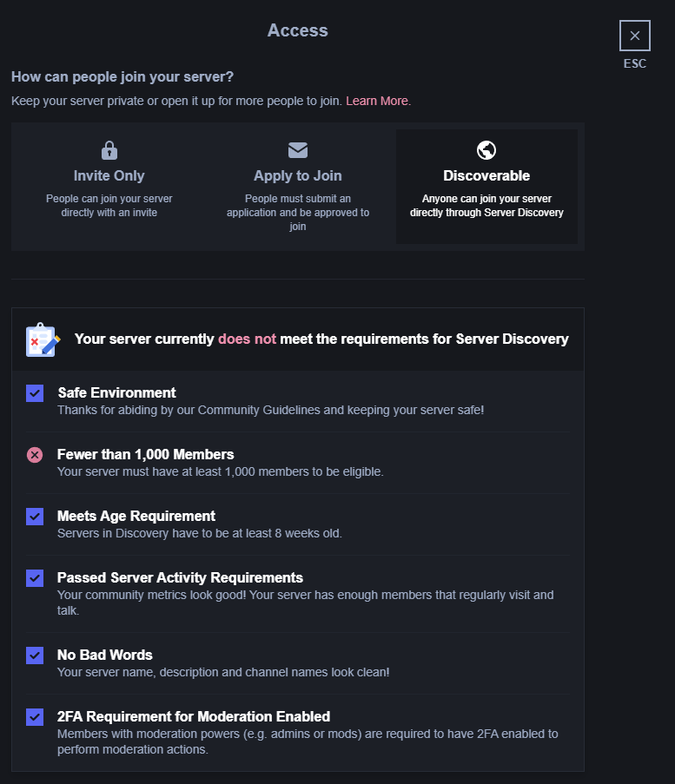Toggle the Safe Environment checkbox
This screenshot has height=784, width=675.
pyautogui.click(x=35, y=393)
